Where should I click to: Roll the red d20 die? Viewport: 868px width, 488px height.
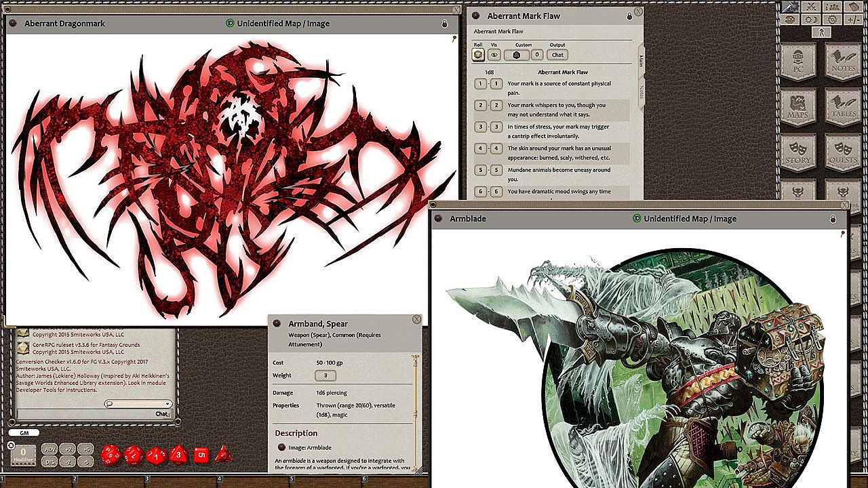[111, 455]
